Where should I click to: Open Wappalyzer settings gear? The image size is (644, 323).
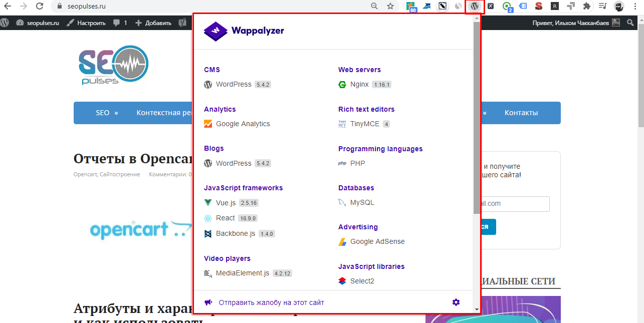tap(456, 302)
